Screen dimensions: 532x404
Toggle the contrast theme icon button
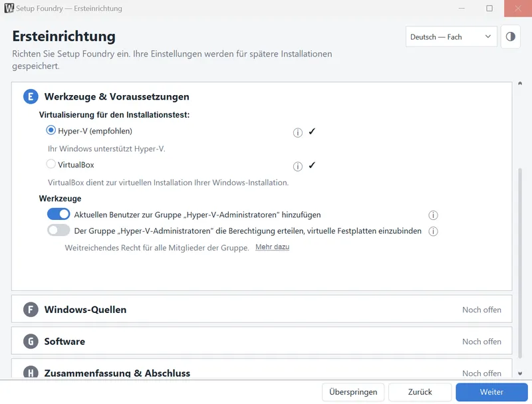[x=510, y=37]
